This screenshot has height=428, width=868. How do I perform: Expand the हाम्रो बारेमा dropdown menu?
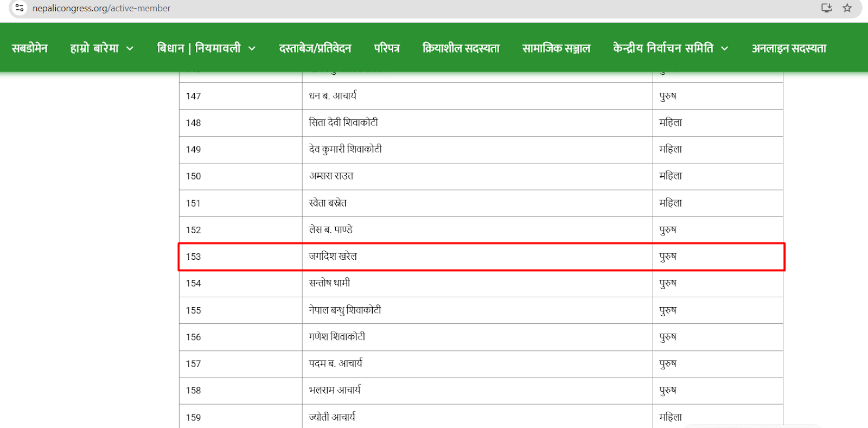101,48
